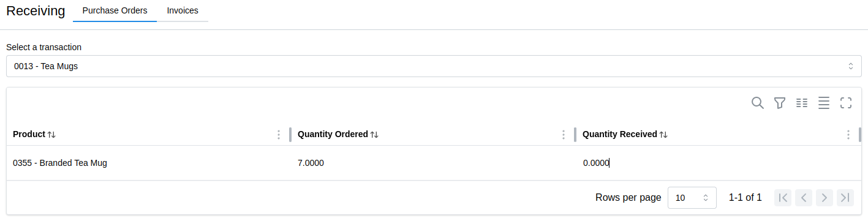
Task: Switch to the Invoices tab
Action: (183, 10)
